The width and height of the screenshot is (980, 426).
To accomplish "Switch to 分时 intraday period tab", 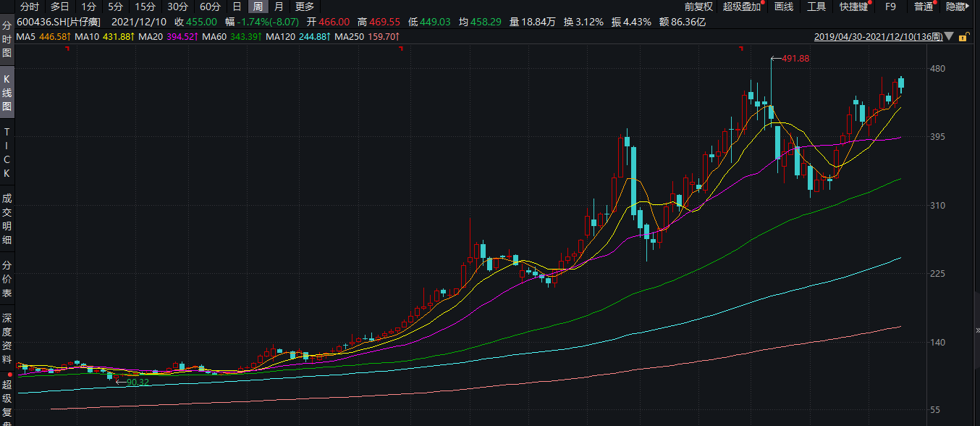I will (x=30, y=7).
